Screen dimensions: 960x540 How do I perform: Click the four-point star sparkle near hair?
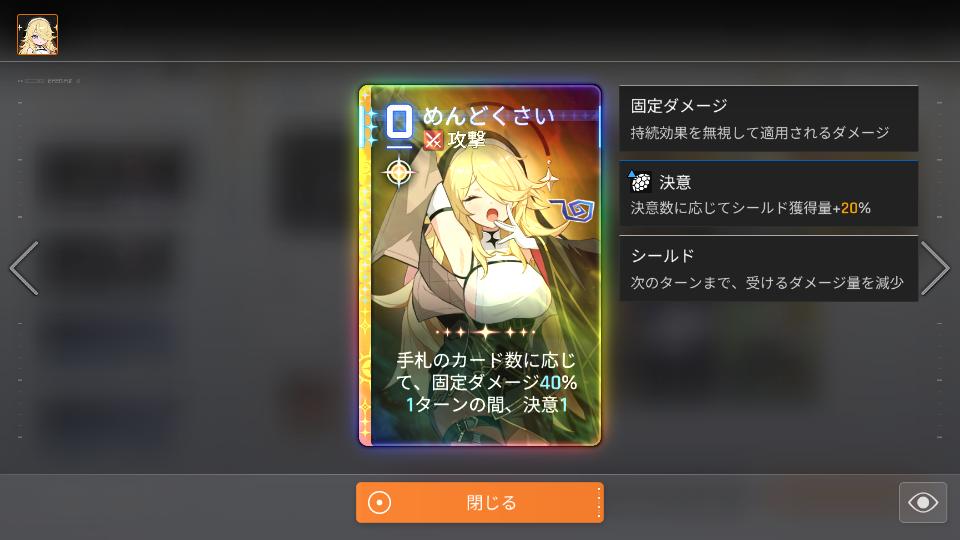click(549, 179)
